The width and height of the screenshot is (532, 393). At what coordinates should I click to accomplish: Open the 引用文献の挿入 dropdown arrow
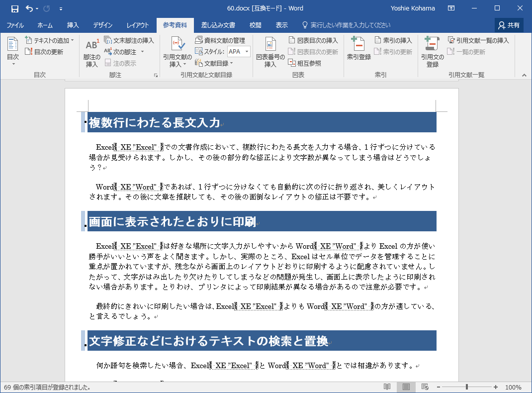pyautogui.click(x=184, y=64)
